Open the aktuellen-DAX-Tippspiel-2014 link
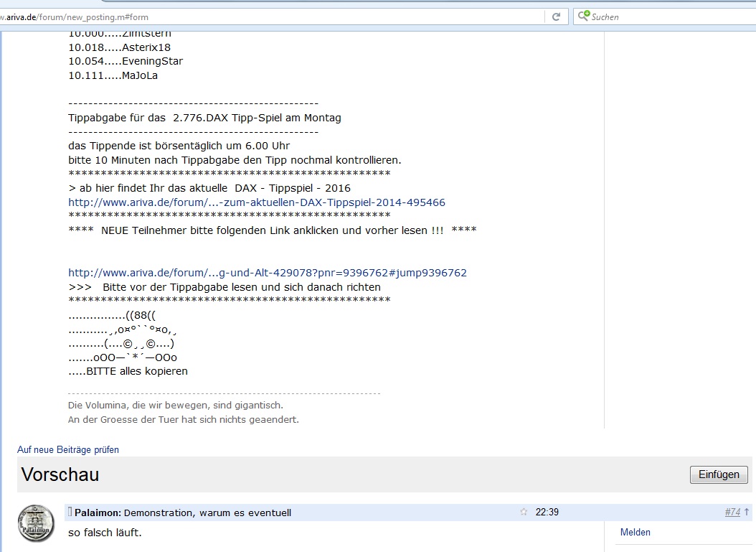The image size is (756, 552). point(257,202)
